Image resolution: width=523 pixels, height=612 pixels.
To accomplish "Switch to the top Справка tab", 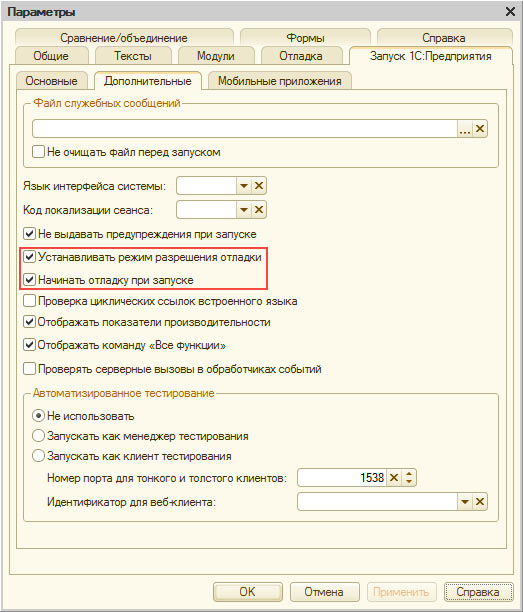I will pyautogui.click(x=444, y=37).
